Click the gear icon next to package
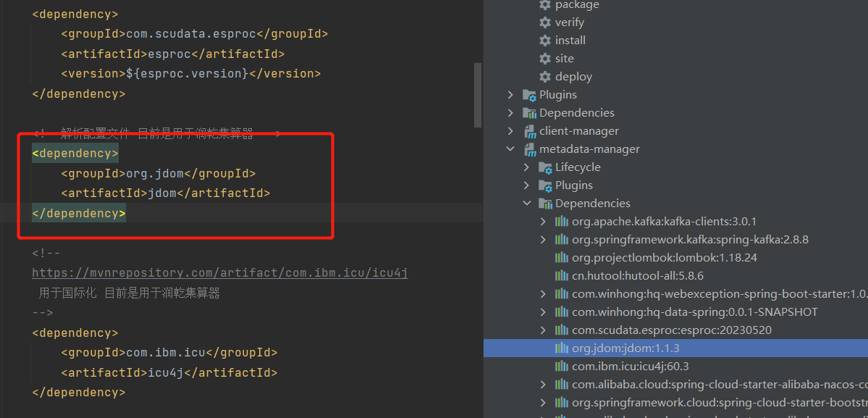868x418 pixels. [x=545, y=5]
